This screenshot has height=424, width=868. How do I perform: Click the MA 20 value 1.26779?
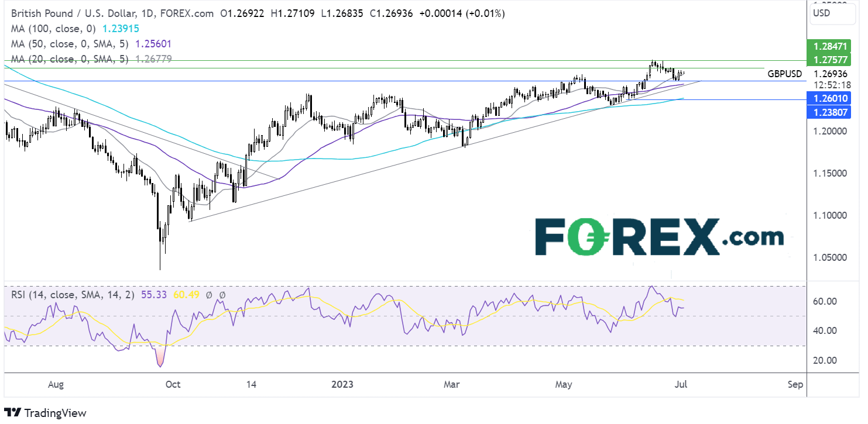[153, 59]
